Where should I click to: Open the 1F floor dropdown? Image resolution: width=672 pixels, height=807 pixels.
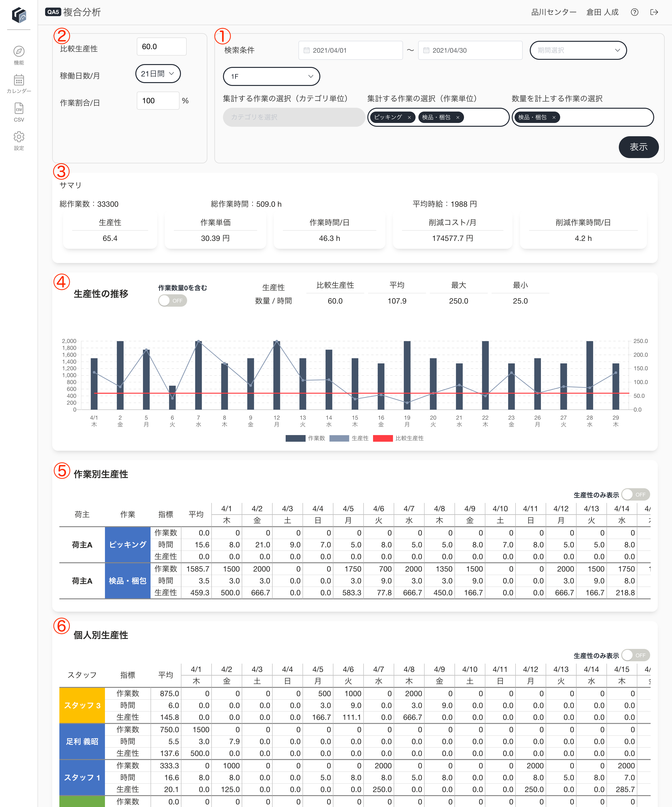pyautogui.click(x=271, y=76)
